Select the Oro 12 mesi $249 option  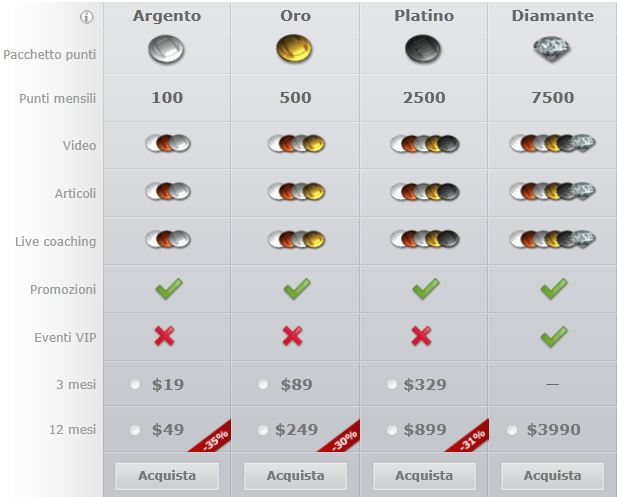coord(263,430)
